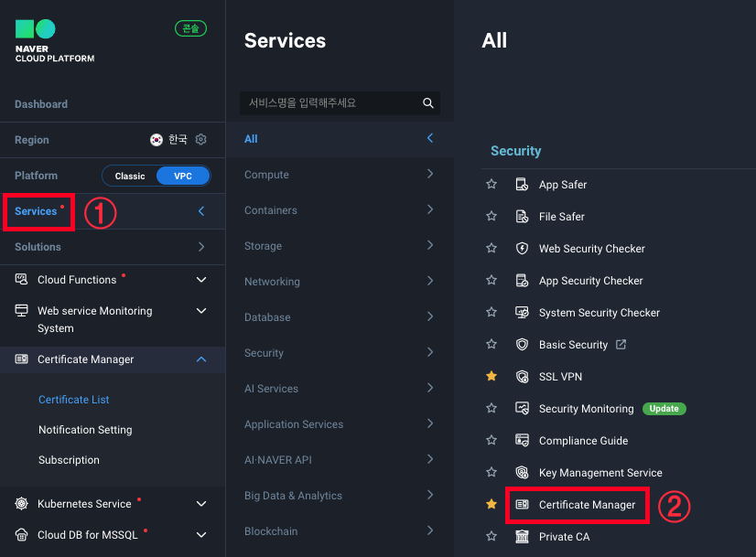Click the App Security Checker icon
The width and height of the screenshot is (756, 557).
click(x=522, y=281)
